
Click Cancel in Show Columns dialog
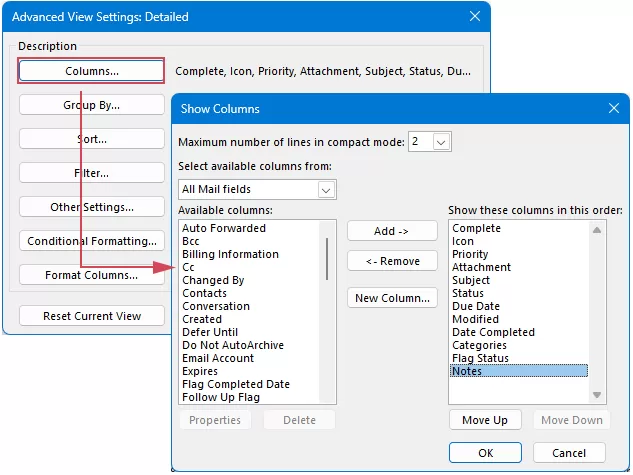569,453
